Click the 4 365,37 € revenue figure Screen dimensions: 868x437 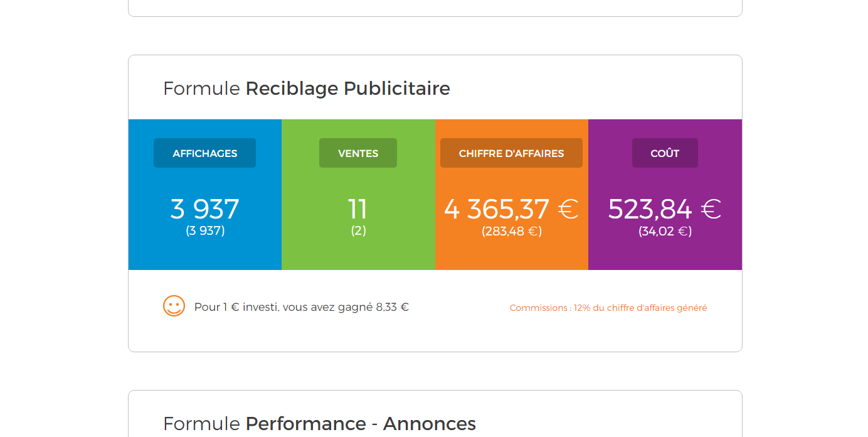[x=496, y=209]
